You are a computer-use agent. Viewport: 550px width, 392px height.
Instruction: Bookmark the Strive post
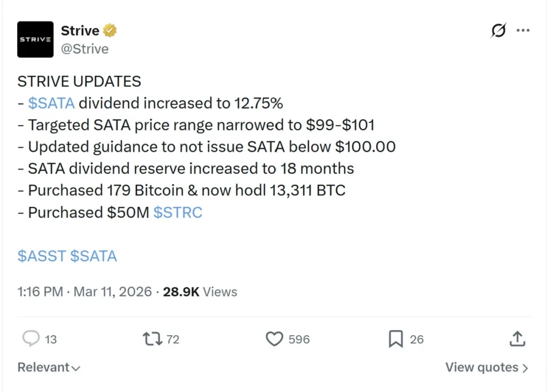click(396, 339)
